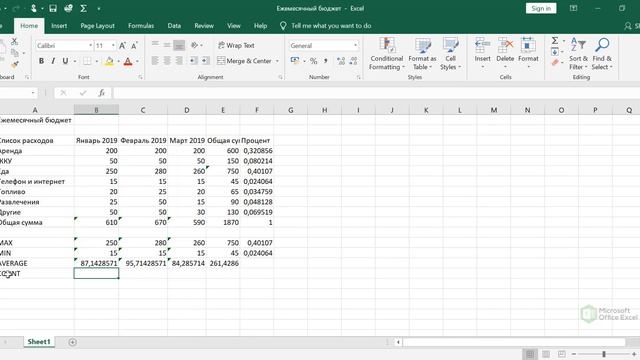Open the font size dropdown
This screenshot has height=360, width=640.
tap(113, 45)
